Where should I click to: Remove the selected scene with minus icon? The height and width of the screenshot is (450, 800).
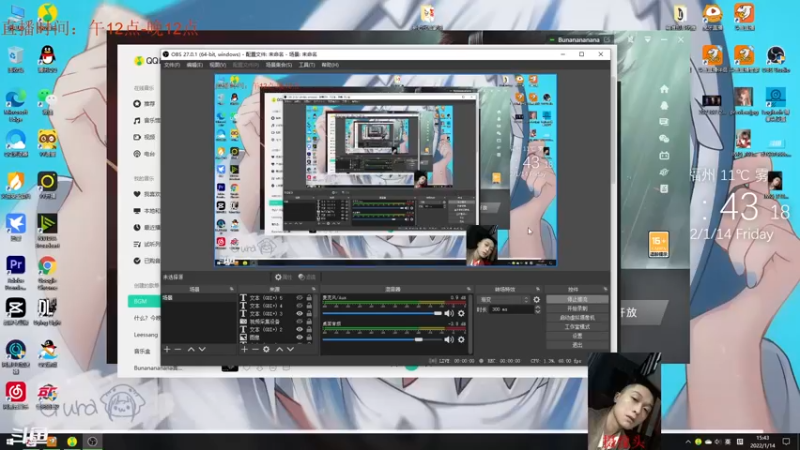click(x=178, y=349)
